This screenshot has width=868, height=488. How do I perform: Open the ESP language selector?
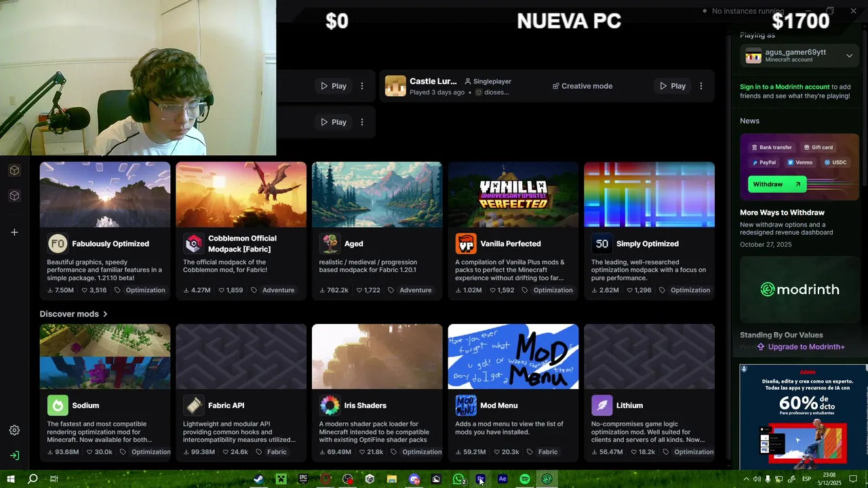pyautogui.click(x=806, y=479)
